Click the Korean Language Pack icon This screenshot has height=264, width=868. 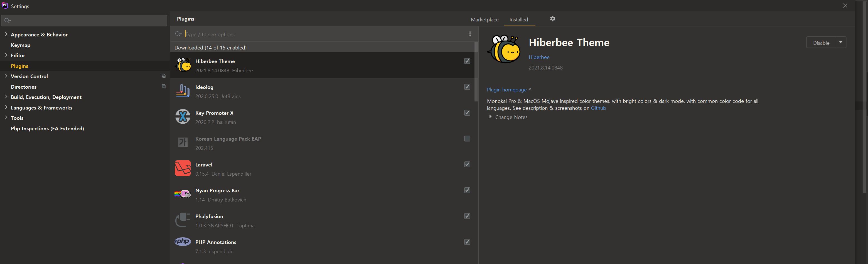tap(183, 143)
